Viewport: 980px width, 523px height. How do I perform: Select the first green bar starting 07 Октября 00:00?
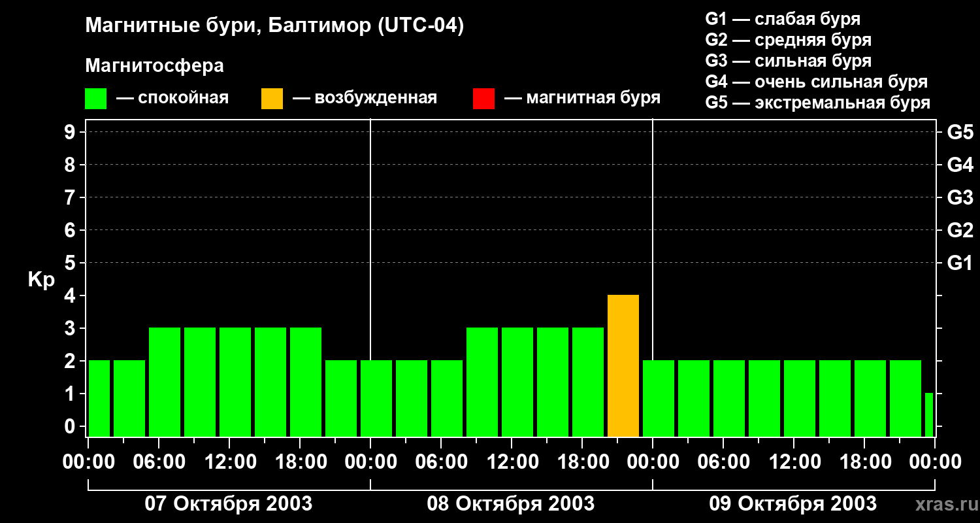tap(99, 399)
